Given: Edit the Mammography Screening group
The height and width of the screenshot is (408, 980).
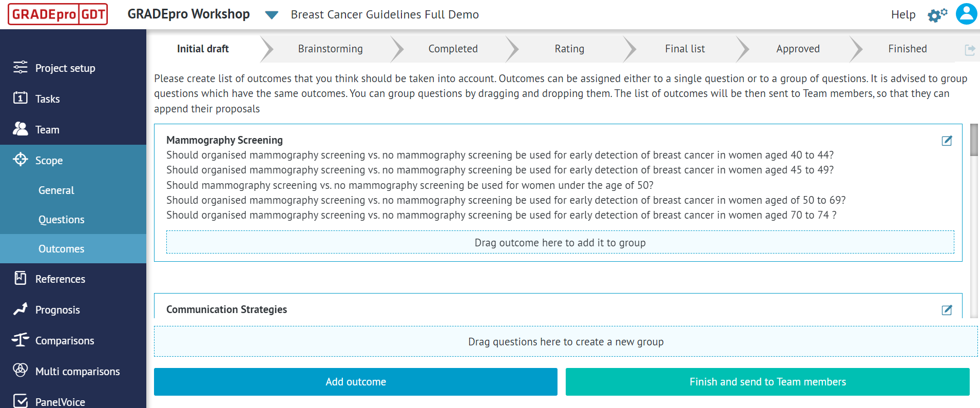Looking at the screenshot, I should [x=947, y=140].
